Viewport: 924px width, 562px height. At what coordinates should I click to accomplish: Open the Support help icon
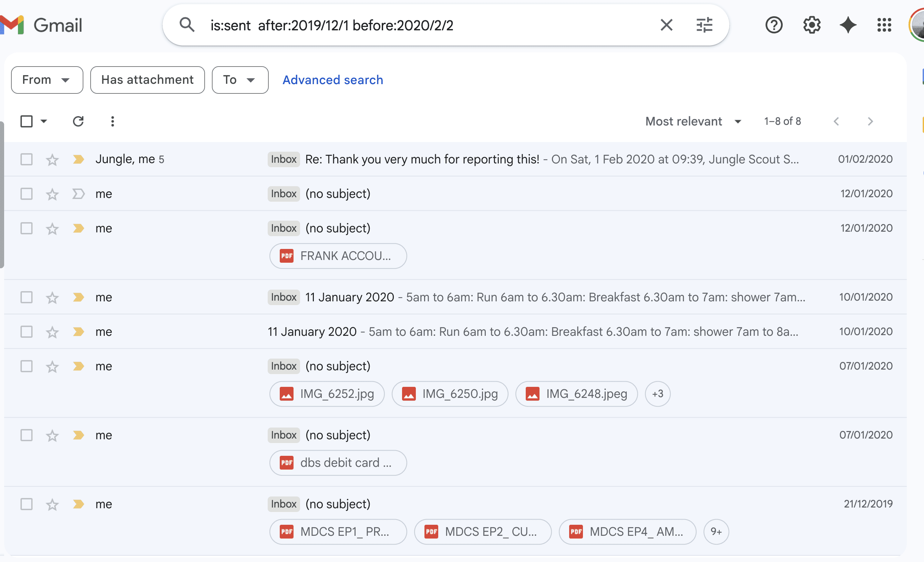click(774, 25)
